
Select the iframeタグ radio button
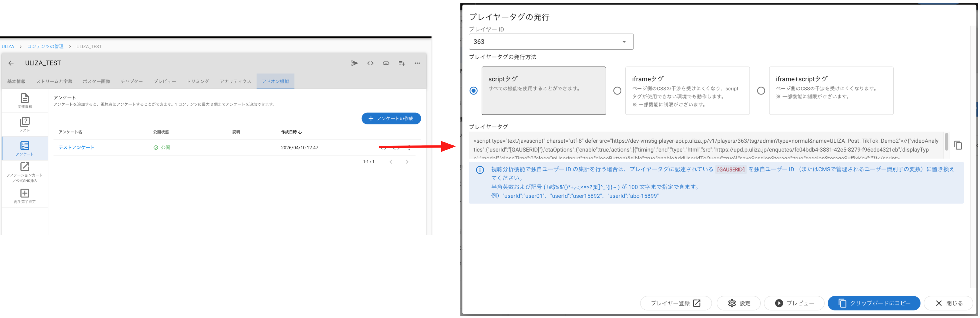[617, 91]
